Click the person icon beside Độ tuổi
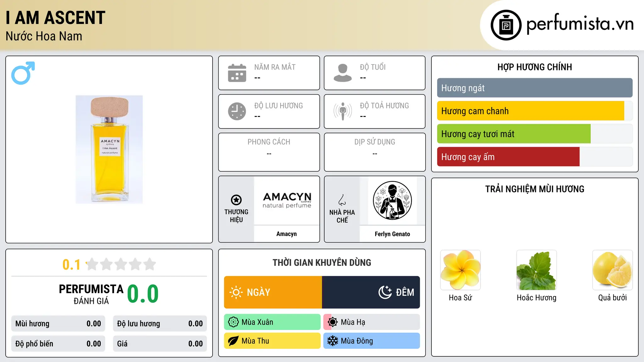The width and height of the screenshot is (644, 362). point(343,73)
